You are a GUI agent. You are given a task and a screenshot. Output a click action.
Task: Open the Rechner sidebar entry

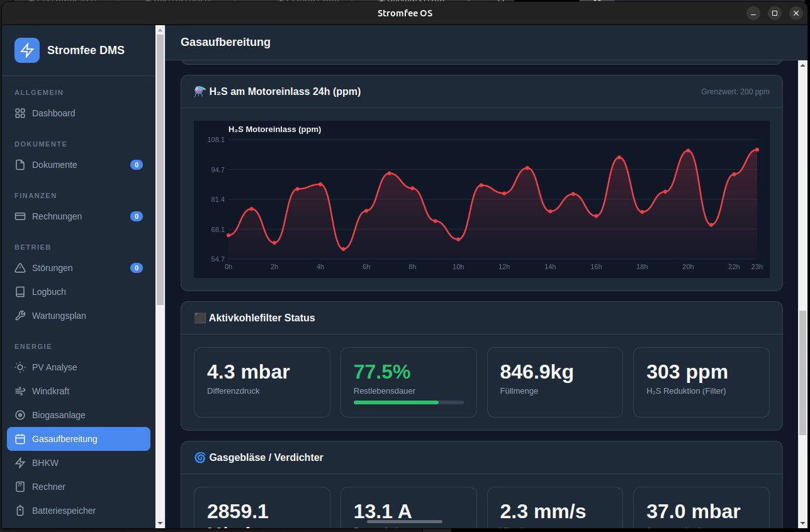(x=48, y=487)
